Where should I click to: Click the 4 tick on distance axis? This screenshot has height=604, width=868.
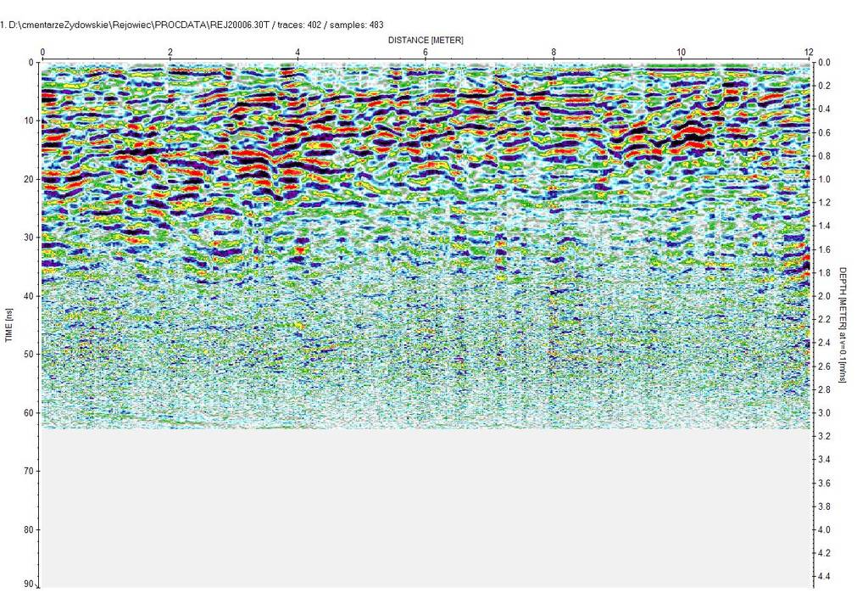click(x=298, y=52)
